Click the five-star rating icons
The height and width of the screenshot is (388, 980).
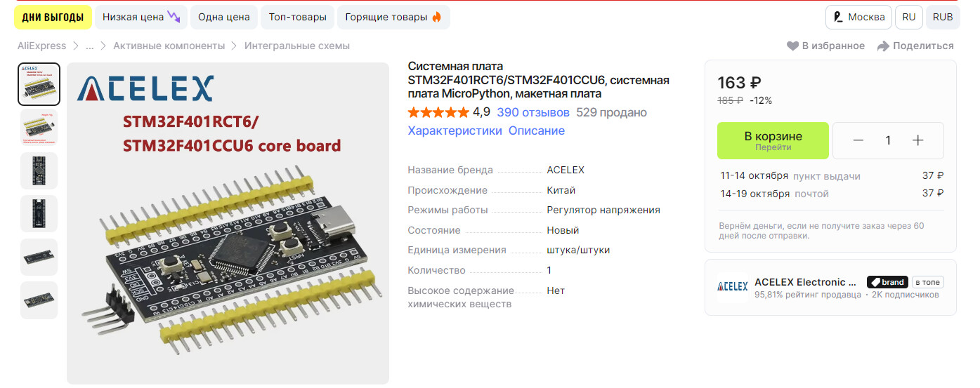(x=438, y=112)
